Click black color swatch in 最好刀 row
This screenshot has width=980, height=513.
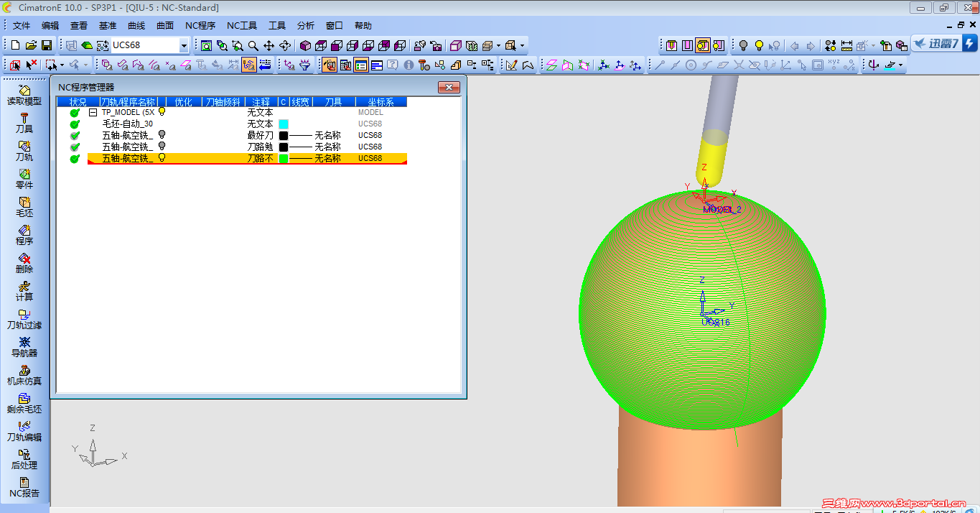tap(284, 135)
